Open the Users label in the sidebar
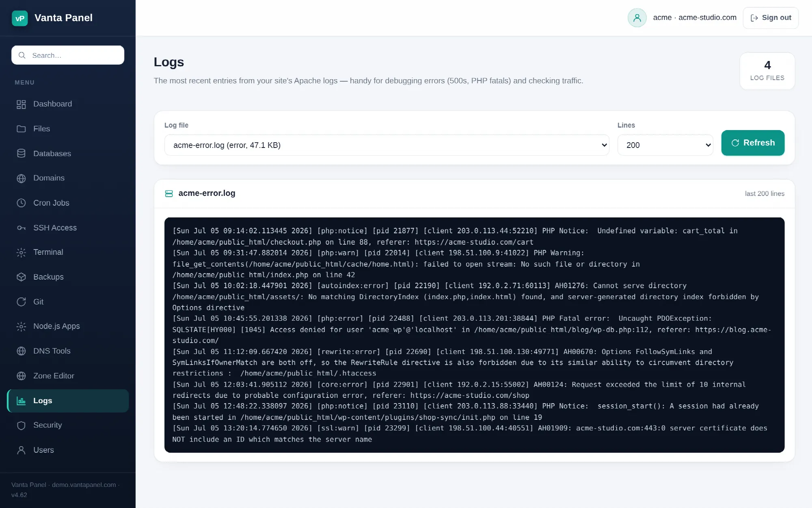 (43, 450)
